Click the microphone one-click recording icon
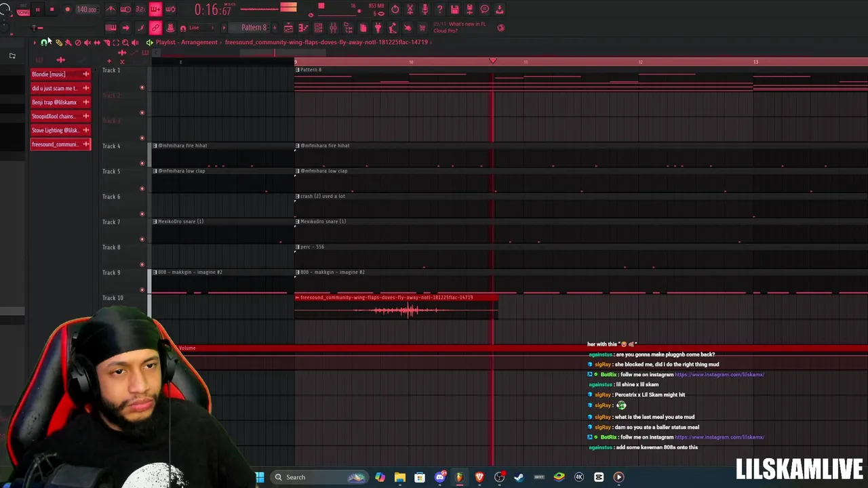868x488 pixels. (x=425, y=9)
